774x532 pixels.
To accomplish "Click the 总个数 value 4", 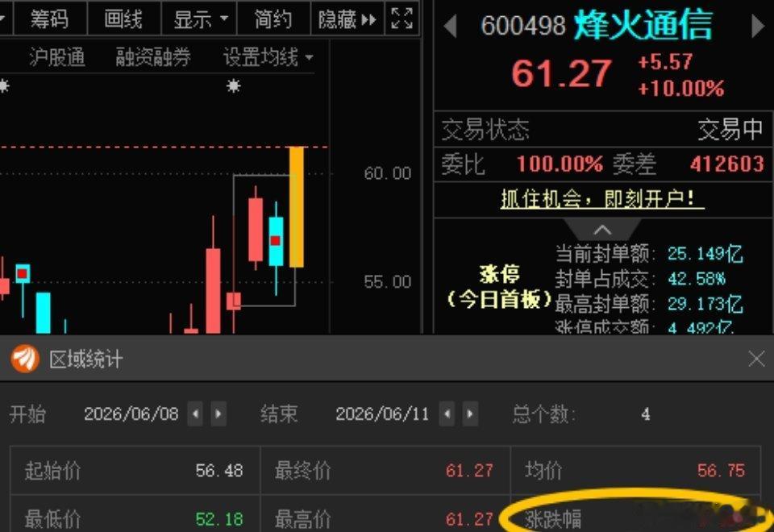I will tap(646, 414).
